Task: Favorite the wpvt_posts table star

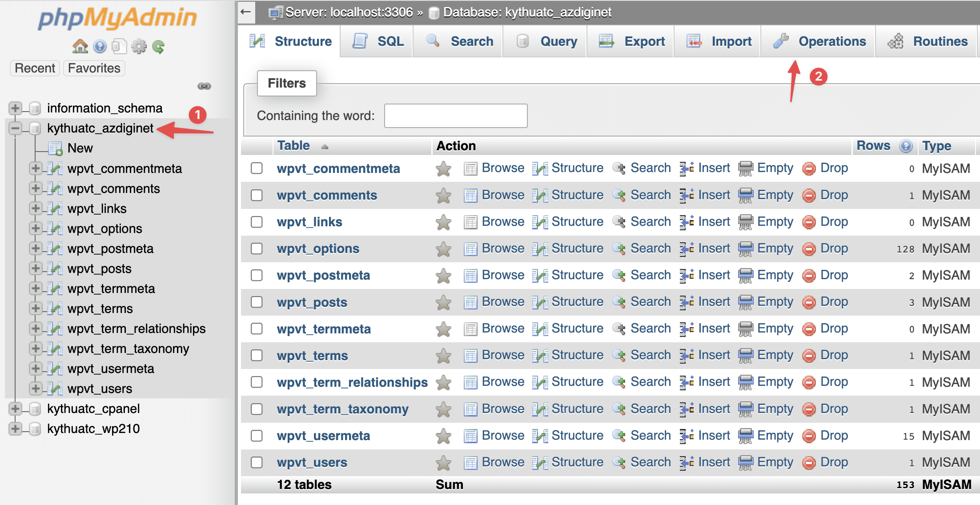Action: pyautogui.click(x=443, y=302)
